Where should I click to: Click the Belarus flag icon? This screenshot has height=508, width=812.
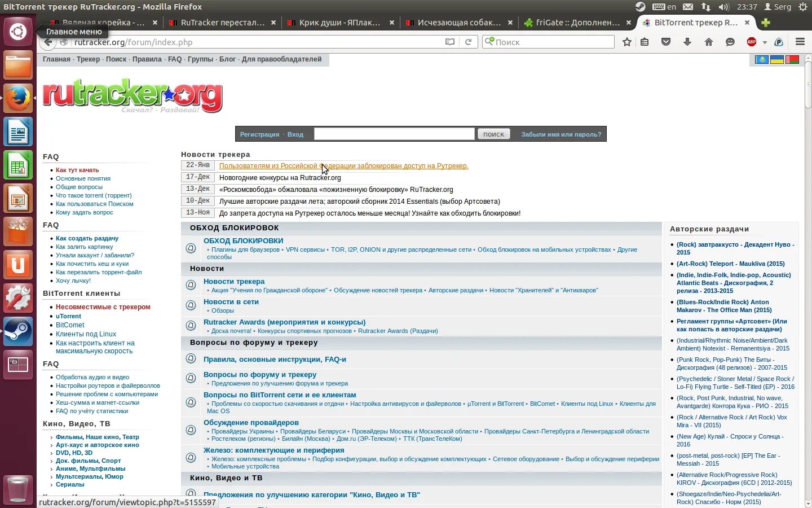792,60
